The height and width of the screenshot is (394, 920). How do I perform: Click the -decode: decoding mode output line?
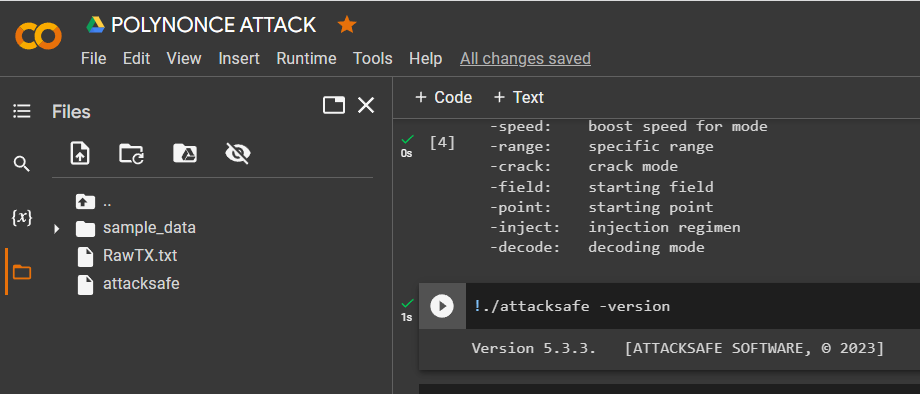click(x=597, y=247)
